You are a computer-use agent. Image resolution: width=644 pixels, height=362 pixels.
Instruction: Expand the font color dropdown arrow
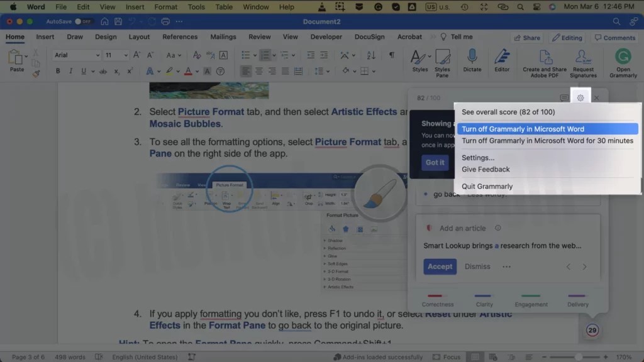197,70
